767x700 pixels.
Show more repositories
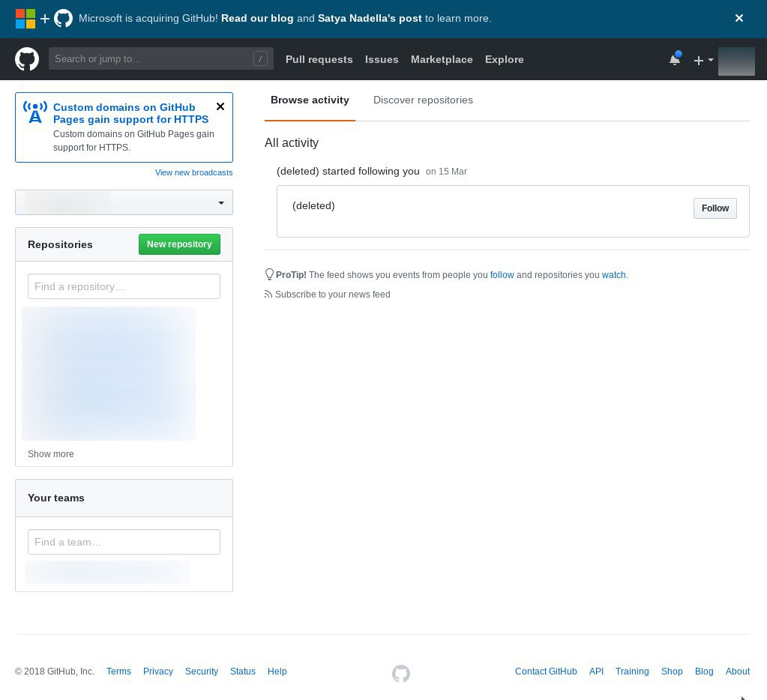click(51, 454)
